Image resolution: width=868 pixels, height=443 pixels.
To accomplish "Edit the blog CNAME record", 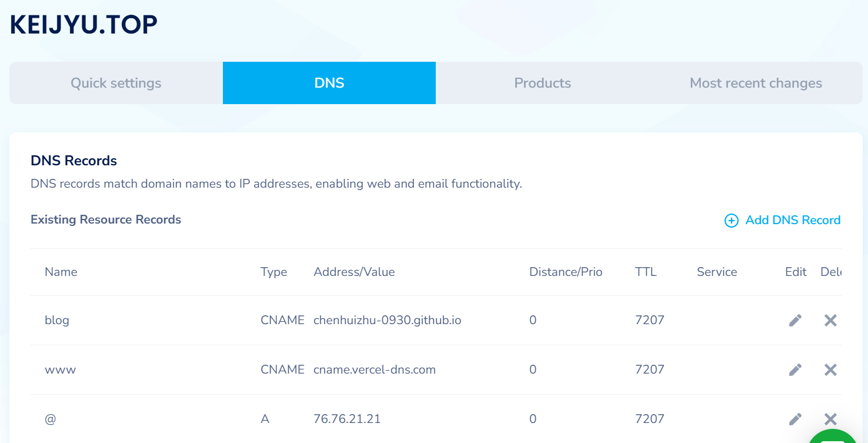I will coord(795,320).
